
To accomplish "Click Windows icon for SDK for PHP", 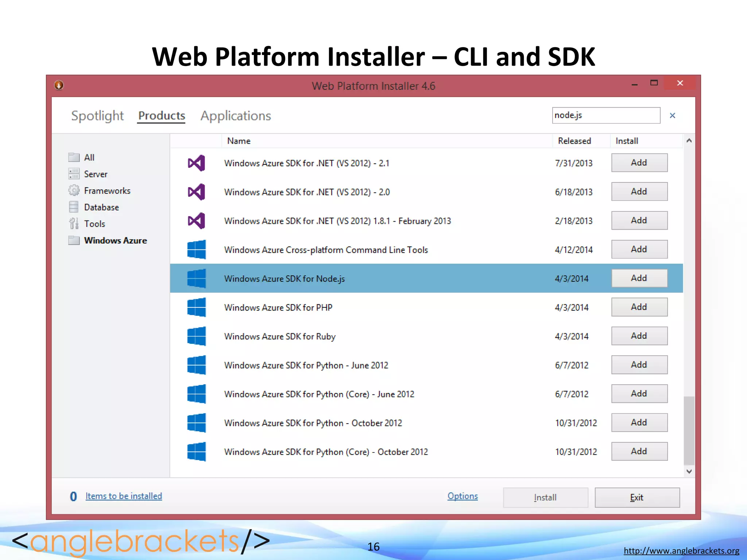I will [x=196, y=307].
